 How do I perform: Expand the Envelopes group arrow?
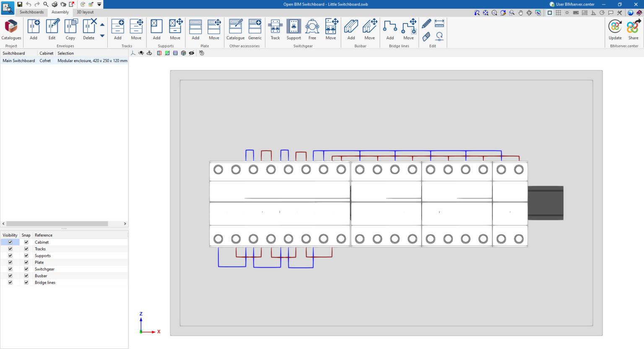point(102,24)
